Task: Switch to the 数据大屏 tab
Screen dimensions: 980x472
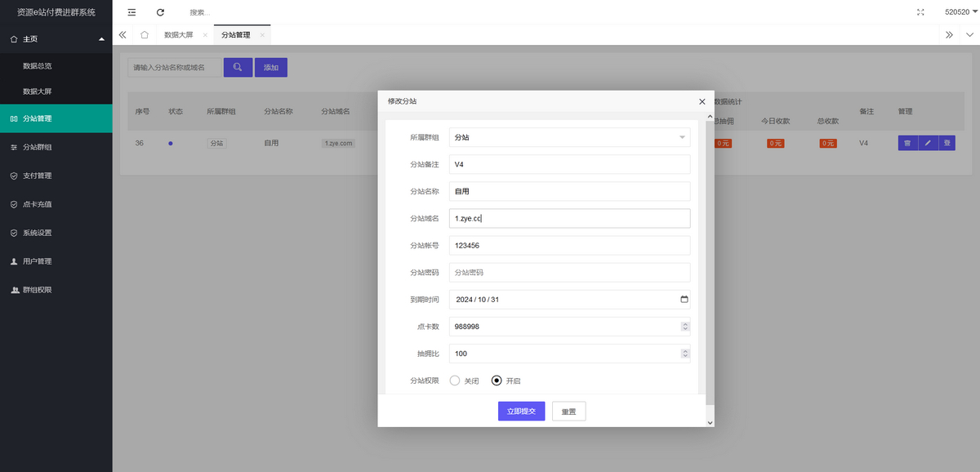Action: (x=178, y=35)
